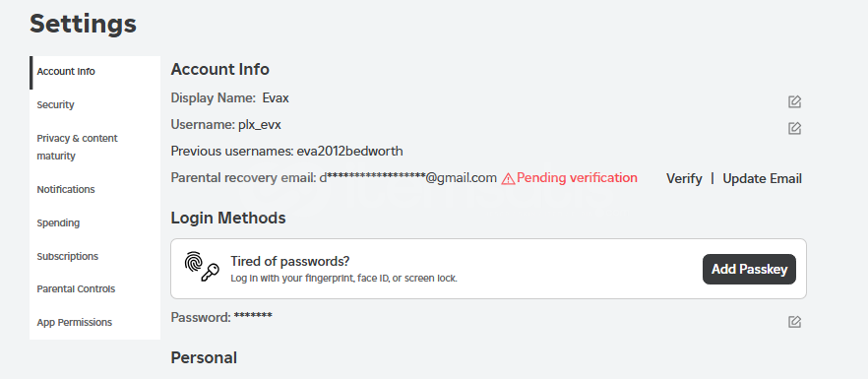Navigate to Parental Controls
Image resolution: width=868 pixels, height=379 pixels.
point(94,288)
